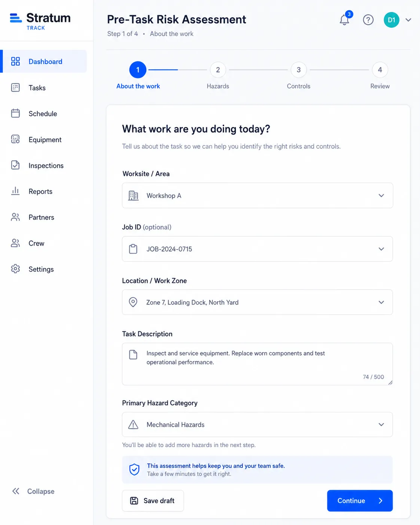Select the Zone 7, Loading Dock combo box

tap(258, 302)
